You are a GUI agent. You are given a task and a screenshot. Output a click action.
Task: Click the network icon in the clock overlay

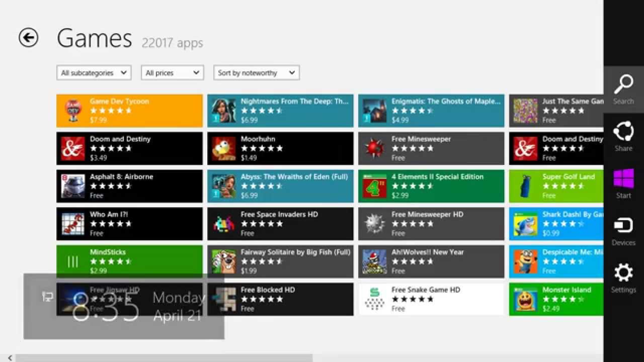coord(47,297)
